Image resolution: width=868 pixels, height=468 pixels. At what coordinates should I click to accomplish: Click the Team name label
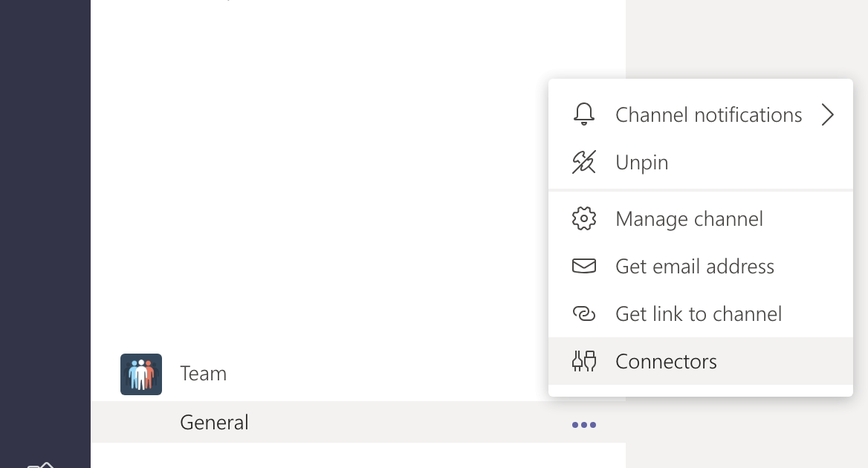pyautogui.click(x=203, y=374)
